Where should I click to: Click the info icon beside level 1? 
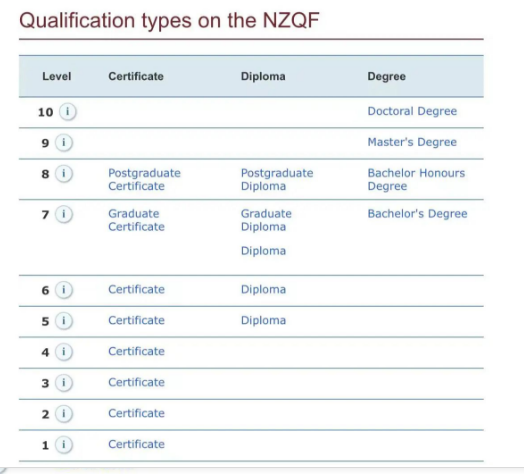[x=64, y=445]
